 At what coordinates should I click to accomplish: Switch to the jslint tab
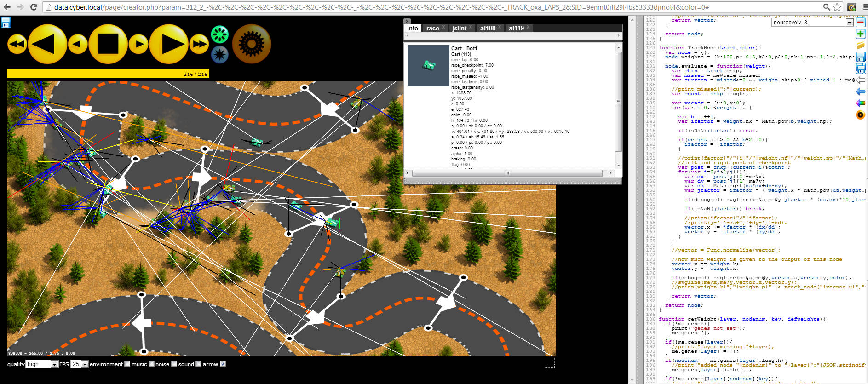point(459,28)
